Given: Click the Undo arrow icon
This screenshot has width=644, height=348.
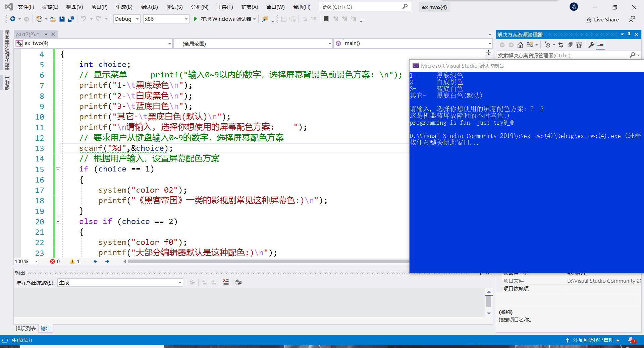Looking at the screenshot, I should [x=84, y=19].
